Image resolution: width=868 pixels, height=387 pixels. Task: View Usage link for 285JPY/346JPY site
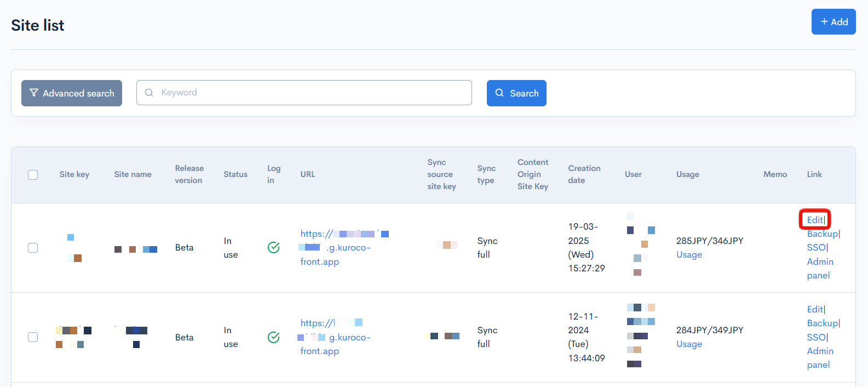689,255
